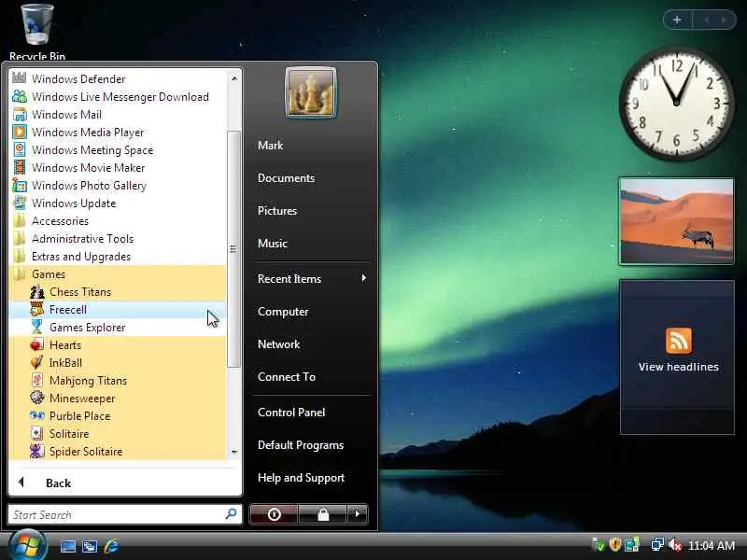
Task: Open shutdown options arrow menu
Action: [x=358, y=514]
